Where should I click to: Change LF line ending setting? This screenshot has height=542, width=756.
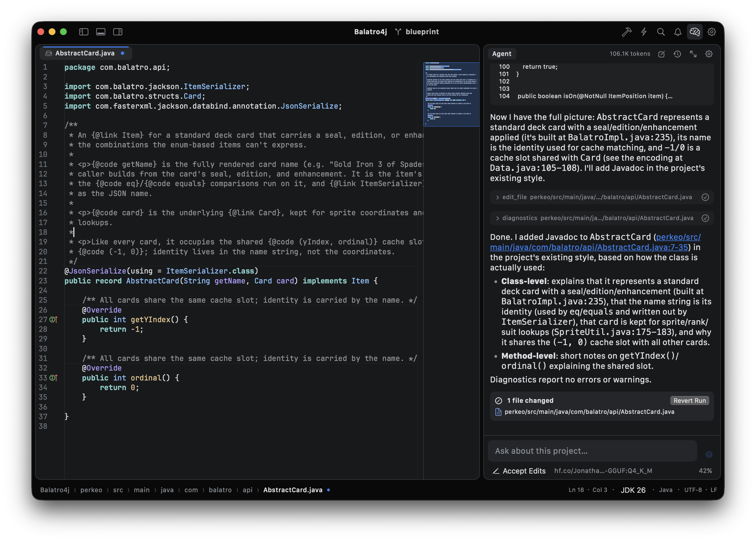tap(714, 490)
